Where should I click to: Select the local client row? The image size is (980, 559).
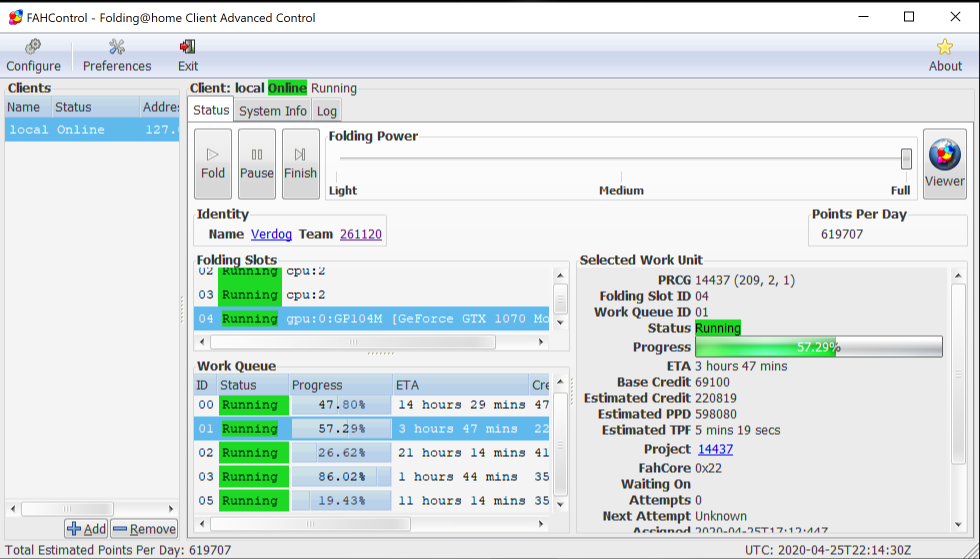click(92, 129)
